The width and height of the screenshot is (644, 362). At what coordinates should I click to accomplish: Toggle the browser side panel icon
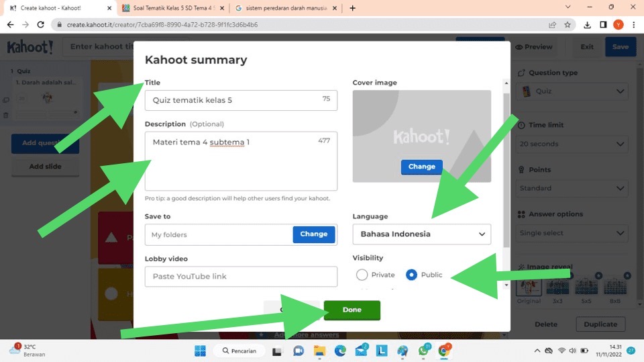603,25
